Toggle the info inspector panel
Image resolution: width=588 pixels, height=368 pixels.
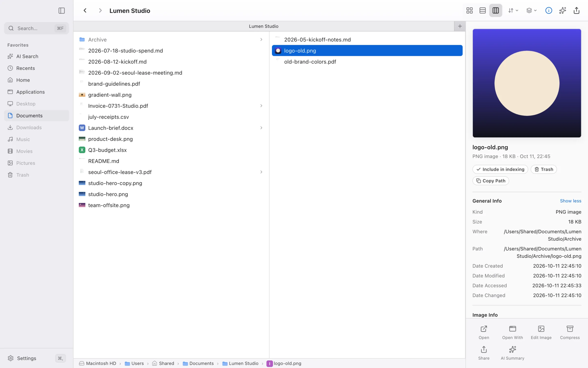pyautogui.click(x=549, y=11)
